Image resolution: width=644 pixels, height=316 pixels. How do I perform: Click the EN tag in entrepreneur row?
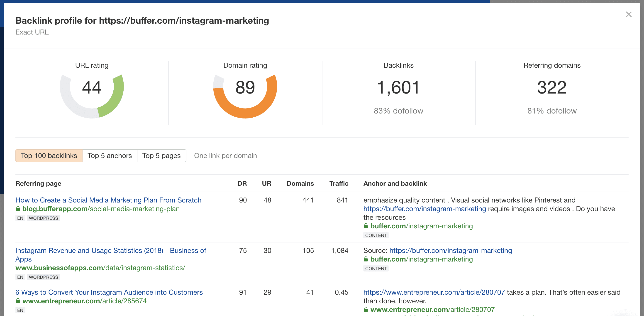[x=20, y=310]
